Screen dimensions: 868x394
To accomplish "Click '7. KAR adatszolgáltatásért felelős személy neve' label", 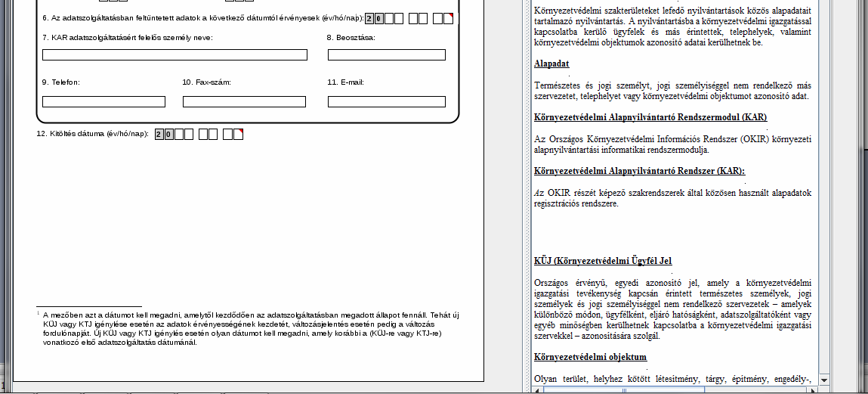I will pos(128,38).
